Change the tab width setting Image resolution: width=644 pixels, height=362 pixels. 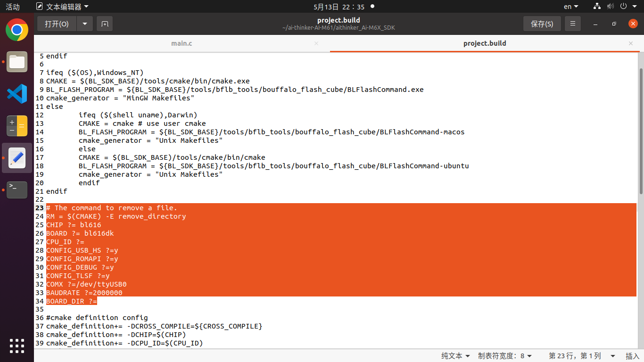click(x=505, y=356)
